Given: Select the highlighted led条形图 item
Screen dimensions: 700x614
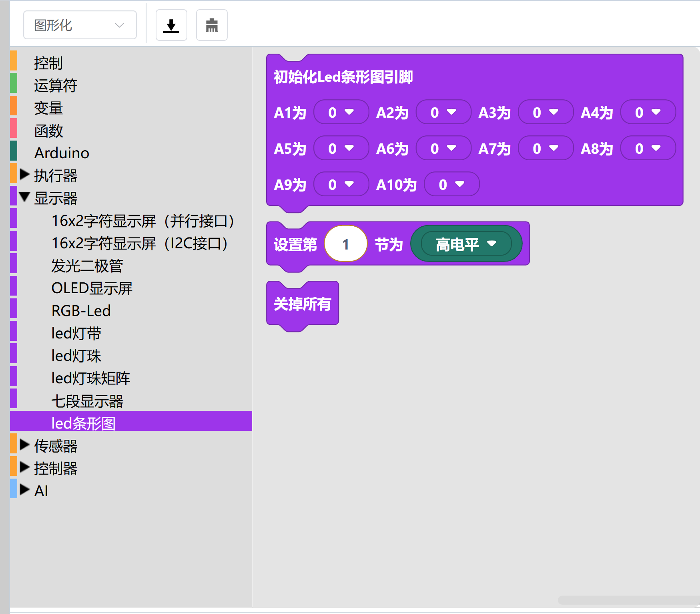Looking at the screenshot, I should [x=83, y=423].
